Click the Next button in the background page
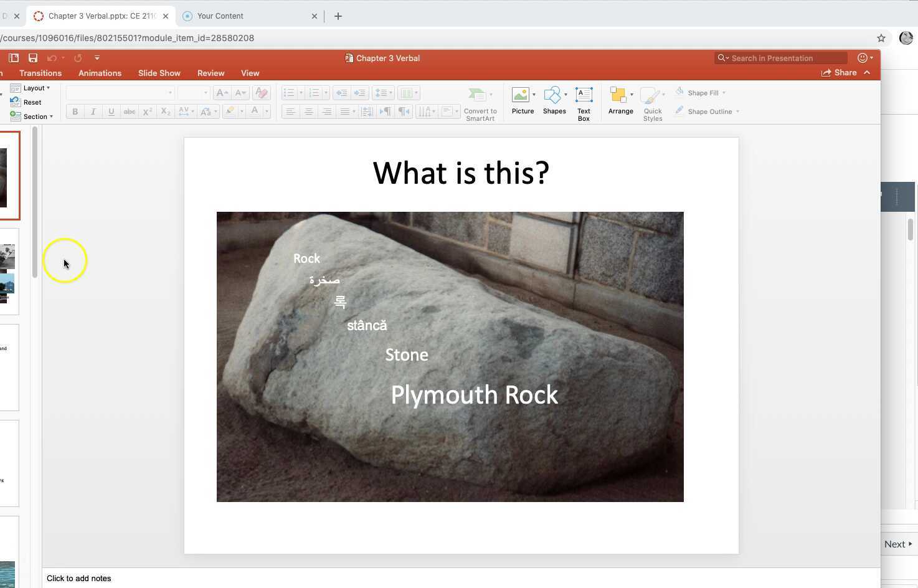Image resolution: width=918 pixels, height=588 pixels. pyautogui.click(x=898, y=544)
